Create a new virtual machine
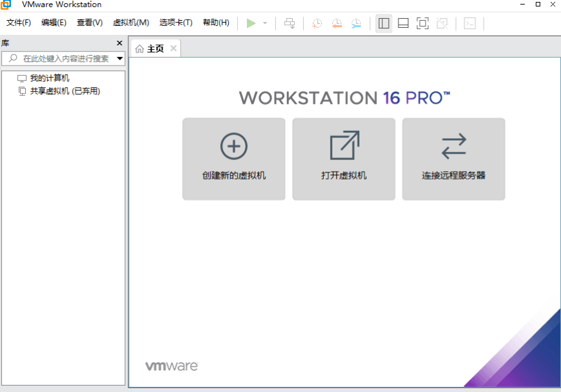The height and width of the screenshot is (392, 561). point(233,159)
